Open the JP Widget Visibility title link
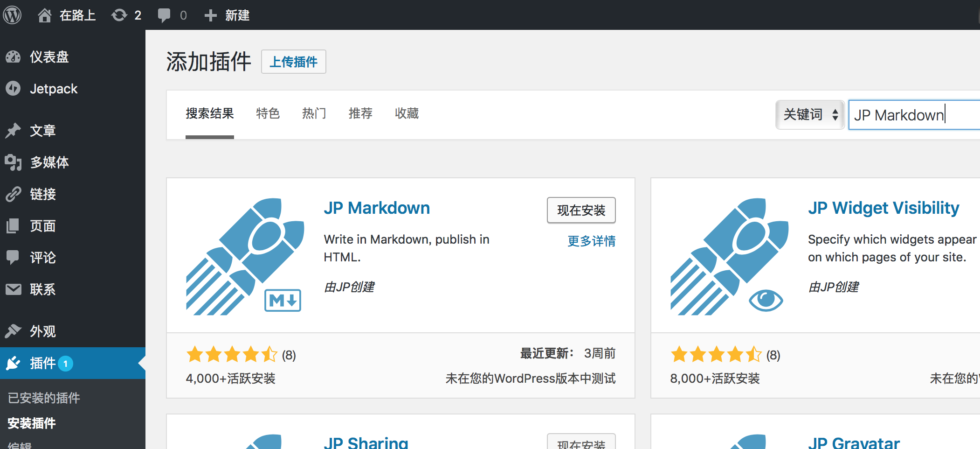Image resolution: width=980 pixels, height=449 pixels. (883, 208)
